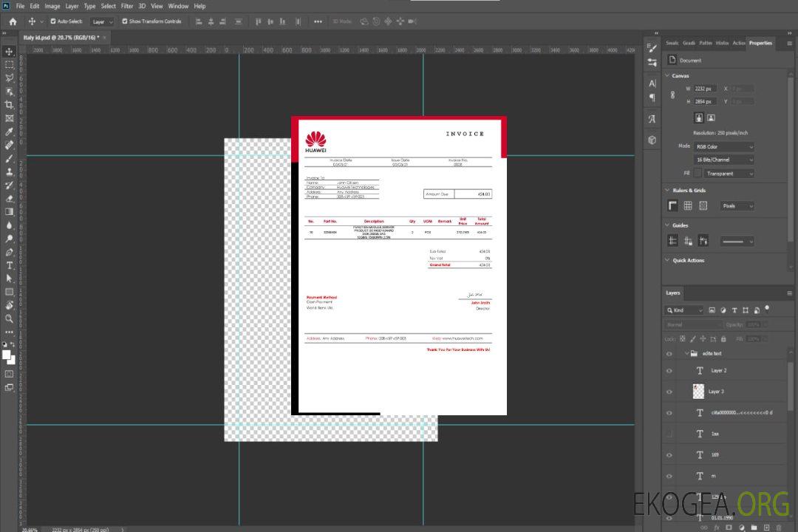Click the Home icon in options bar
The image size is (798, 532).
pyautogui.click(x=13, y=21)
